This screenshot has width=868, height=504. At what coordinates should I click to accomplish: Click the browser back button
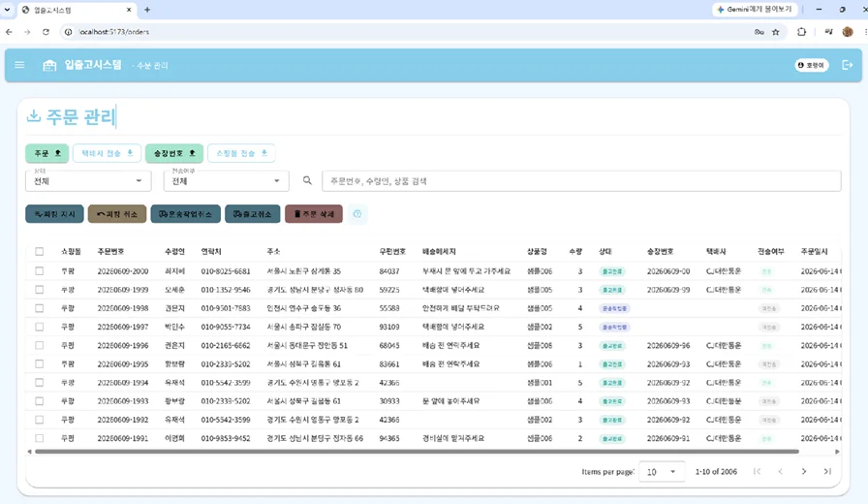tap(9, 32)
